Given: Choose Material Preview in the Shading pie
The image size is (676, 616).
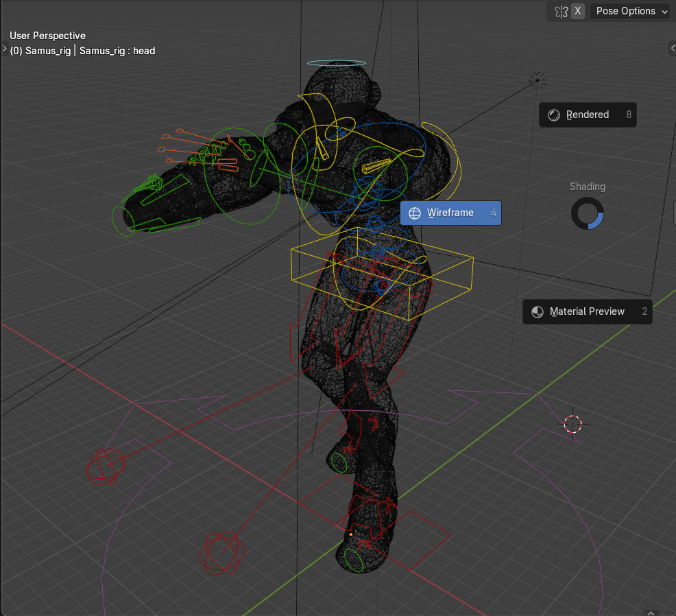Looking at the screenshot, I should point(587,311).
